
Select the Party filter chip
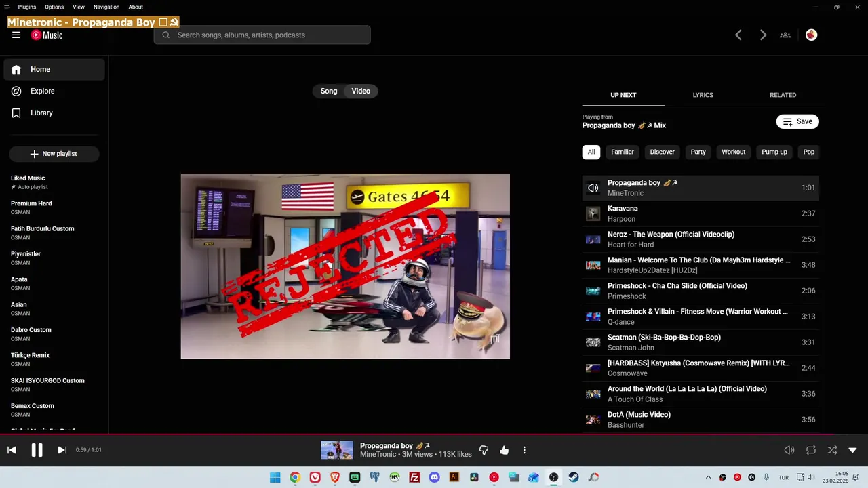[698, 152]
